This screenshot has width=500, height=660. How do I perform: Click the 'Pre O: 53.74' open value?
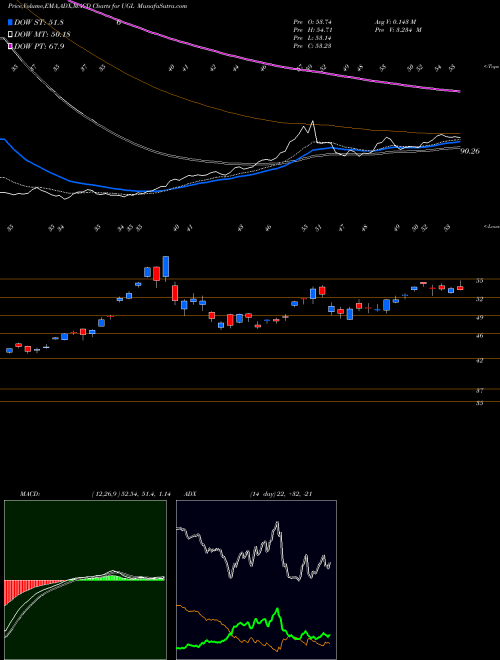(x=313, y=21)
